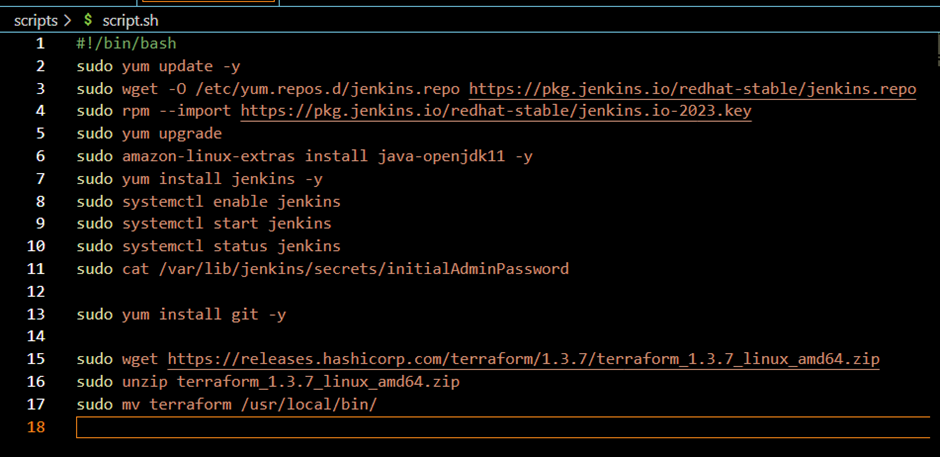Click the shell file icon in breadcrumb
The height and width of the screenshot is (457, 940).
[88, 19]
